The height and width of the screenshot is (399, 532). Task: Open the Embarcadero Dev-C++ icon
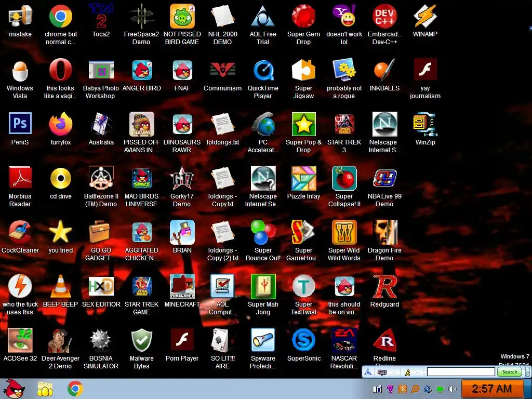pyautogui.click(x=384, y=16)
